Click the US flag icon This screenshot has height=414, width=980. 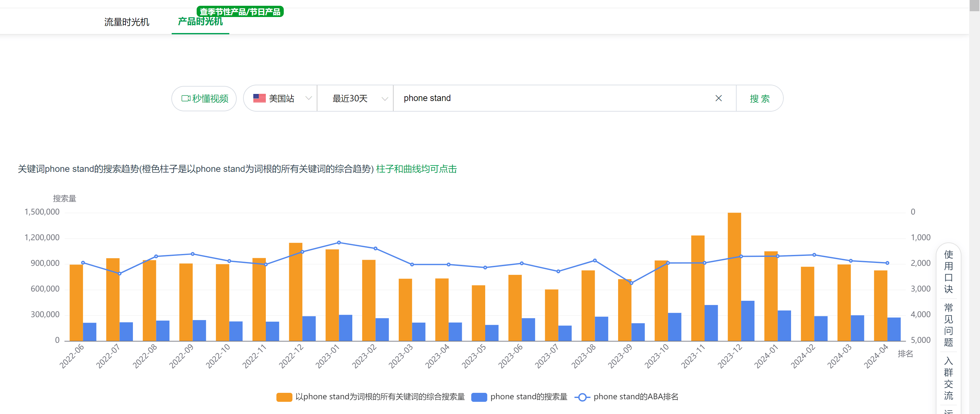pos(259,98)
